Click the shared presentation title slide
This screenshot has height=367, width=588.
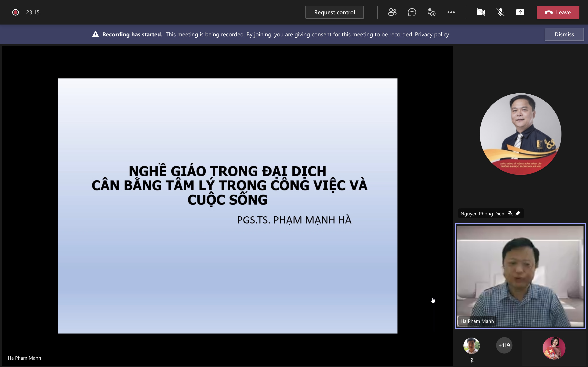click(227, 206)
